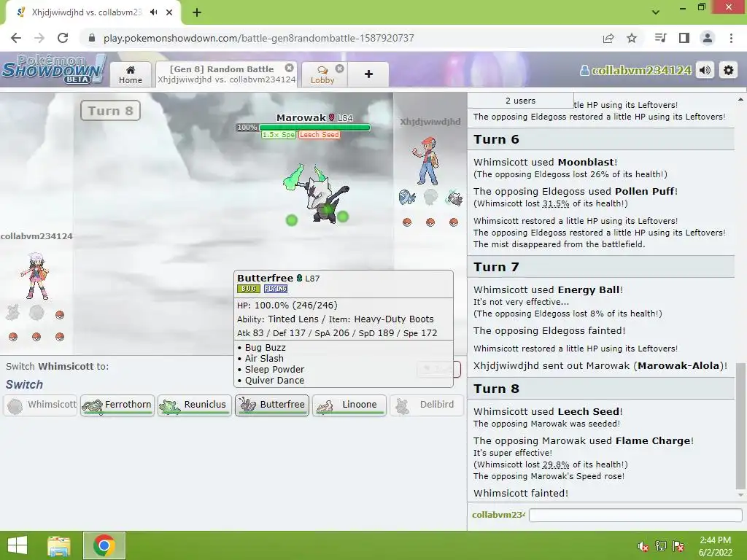
Task: Click the Turn 7 log header
Action: click(601, 267)
